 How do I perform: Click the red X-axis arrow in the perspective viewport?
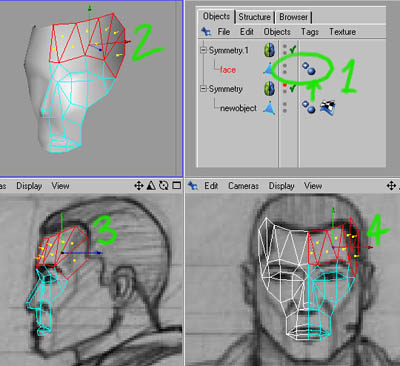(127, 42)
